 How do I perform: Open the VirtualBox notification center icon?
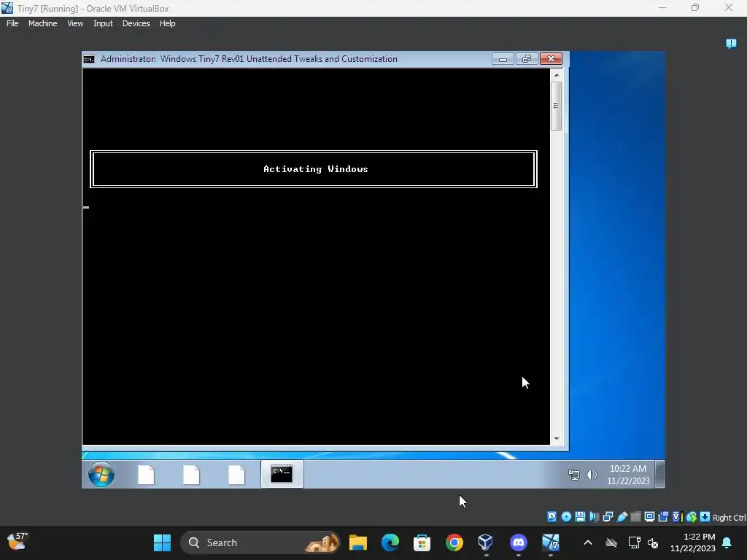[x=731, y=44]
